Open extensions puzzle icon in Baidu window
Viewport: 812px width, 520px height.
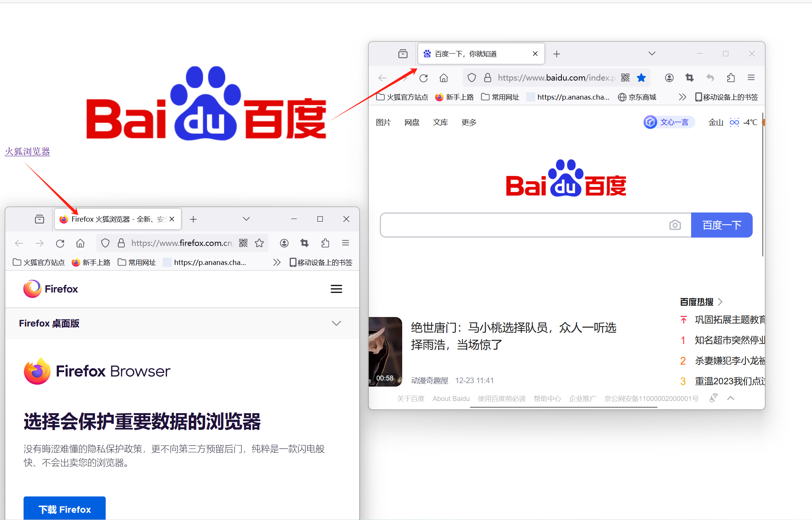click(731, 78)
